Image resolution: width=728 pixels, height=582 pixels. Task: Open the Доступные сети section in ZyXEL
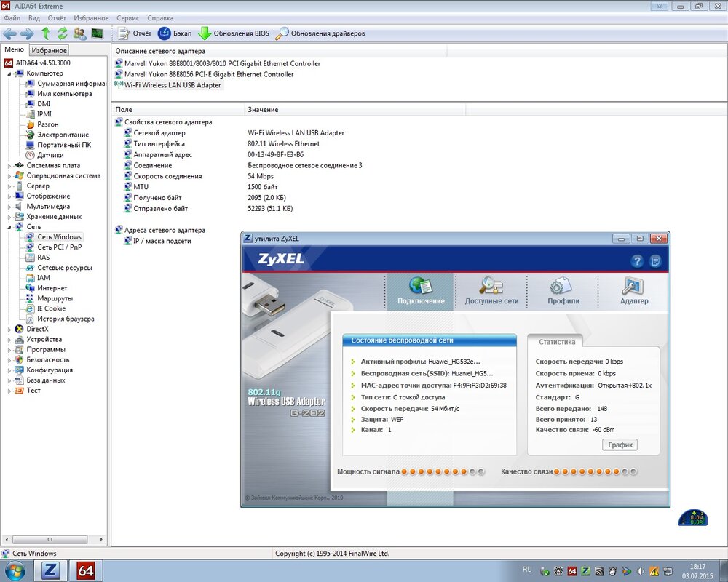tap(491, 291)
